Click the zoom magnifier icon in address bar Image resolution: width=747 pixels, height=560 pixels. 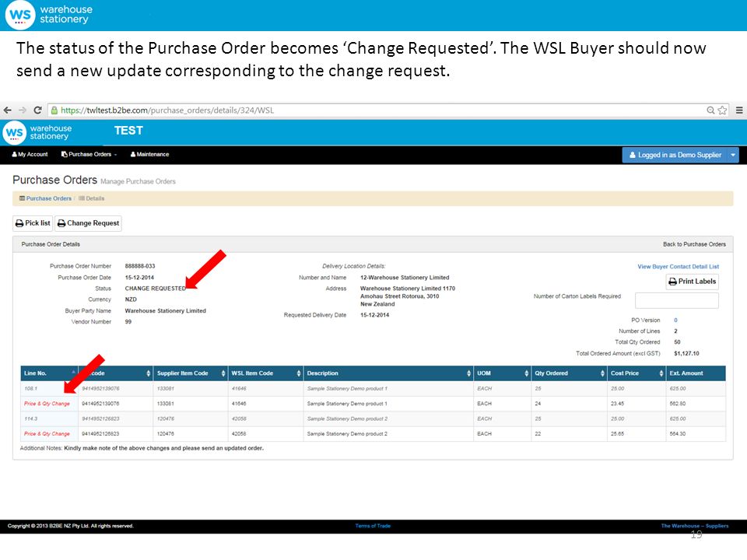(710, 110)
